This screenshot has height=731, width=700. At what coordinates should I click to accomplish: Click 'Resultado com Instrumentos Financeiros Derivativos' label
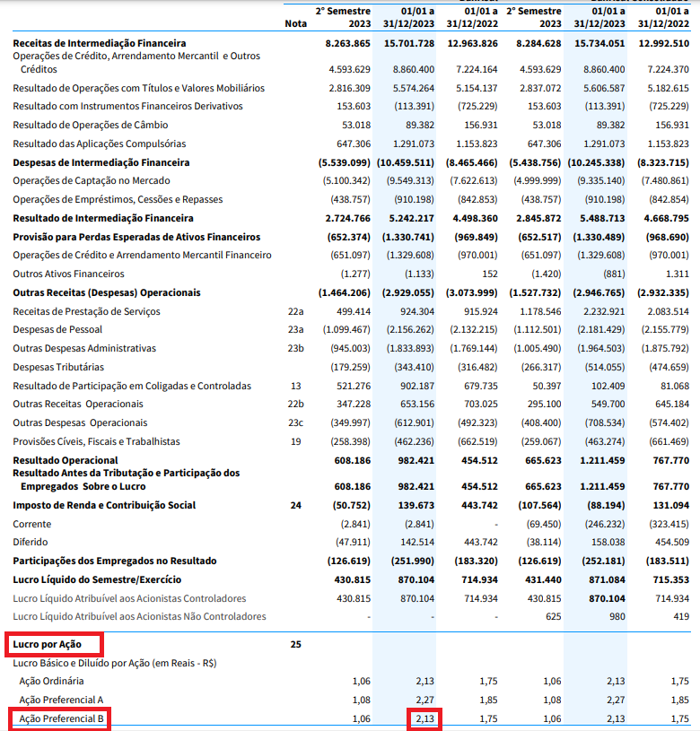(127, 107)
